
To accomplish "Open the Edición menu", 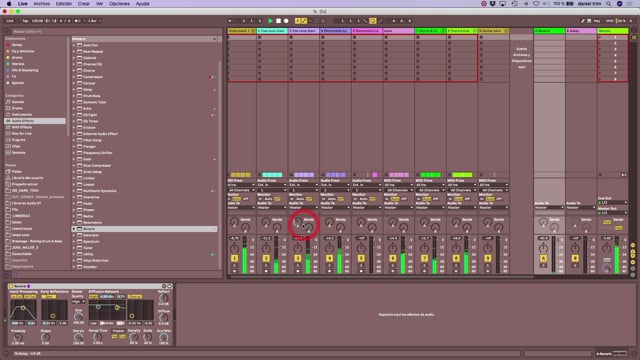I will [x=64, y=4].
